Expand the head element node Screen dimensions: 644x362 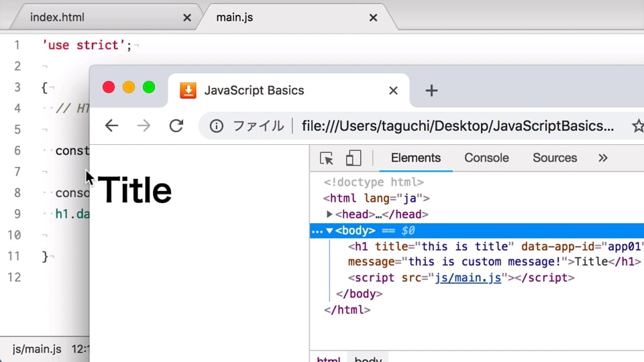pos(329,215)
